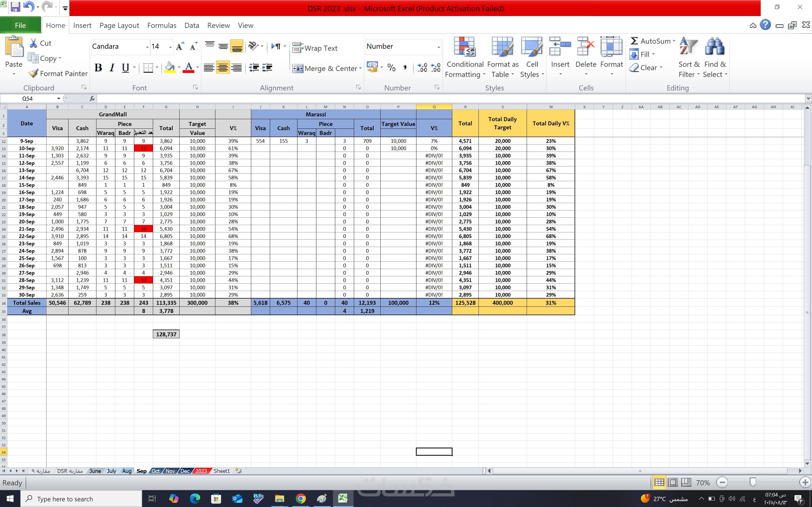Screen dimensions: 812x507
Task: Click the Percent Style icon
Action: tap(391, 68)
